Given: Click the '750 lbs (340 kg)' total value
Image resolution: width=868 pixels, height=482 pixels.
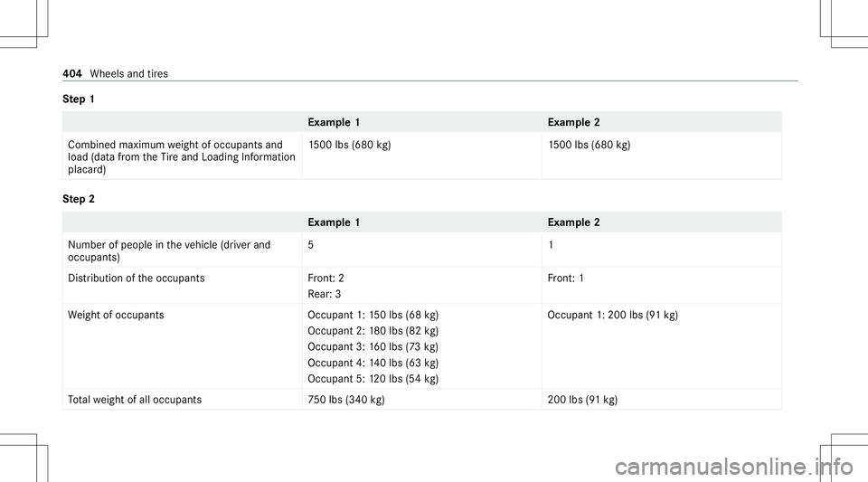Looking at the screenshot, I should (346, 400).
